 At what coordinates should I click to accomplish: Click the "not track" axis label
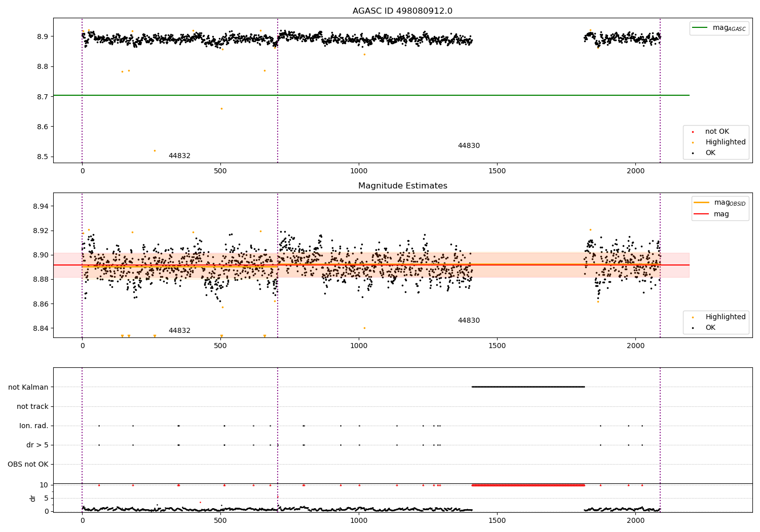(x=32, y=406)
